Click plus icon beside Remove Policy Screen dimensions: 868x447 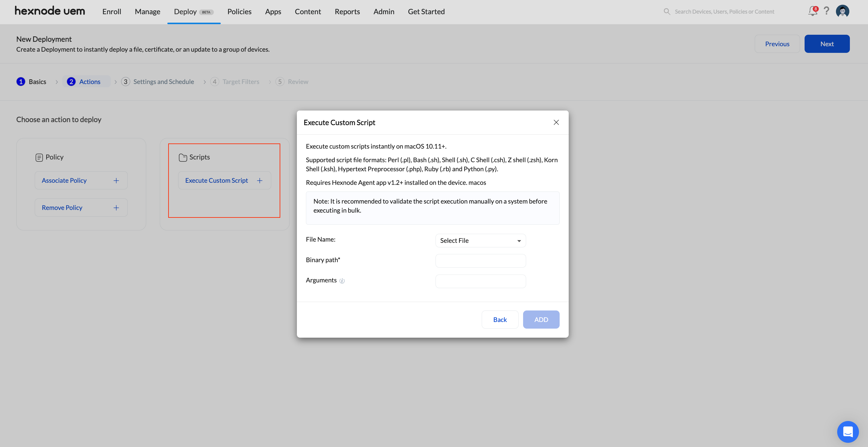(116, 208)
